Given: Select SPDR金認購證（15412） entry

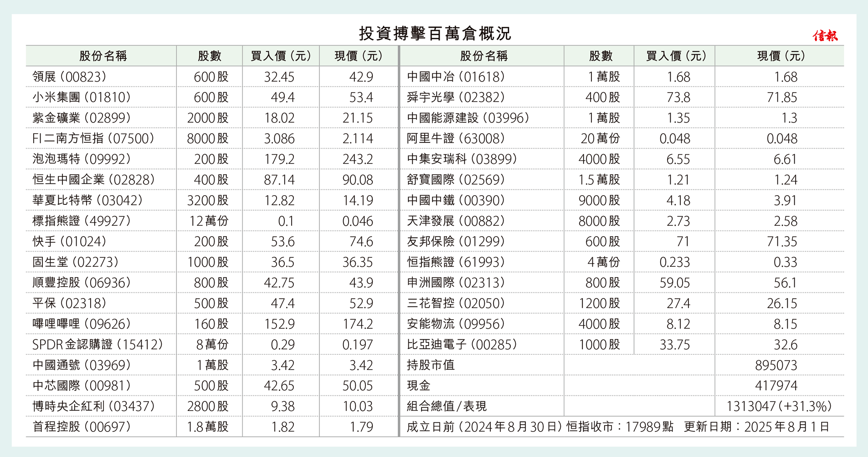Looking at the screenshot, I should point(98,344).
